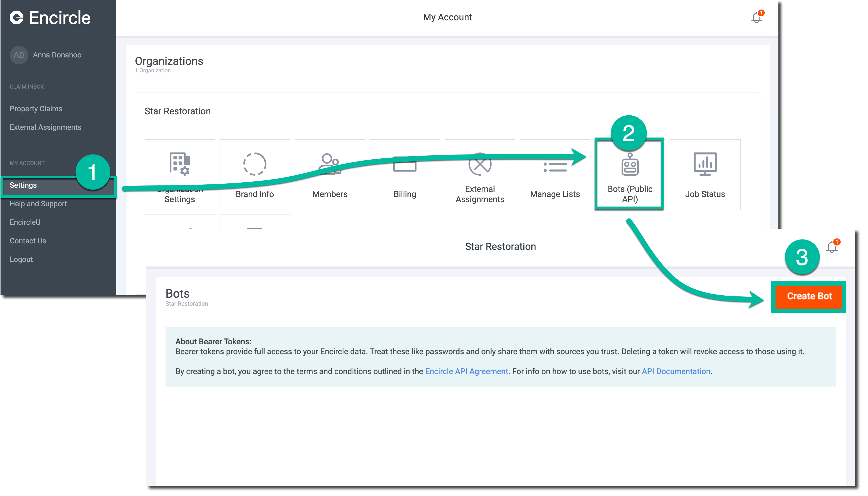Open Property Claims section

(36, 108)
